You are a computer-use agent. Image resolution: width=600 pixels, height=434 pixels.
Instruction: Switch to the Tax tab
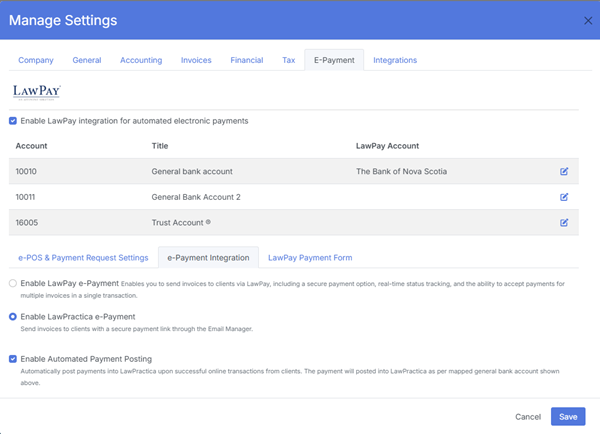(x=288, y=60)
